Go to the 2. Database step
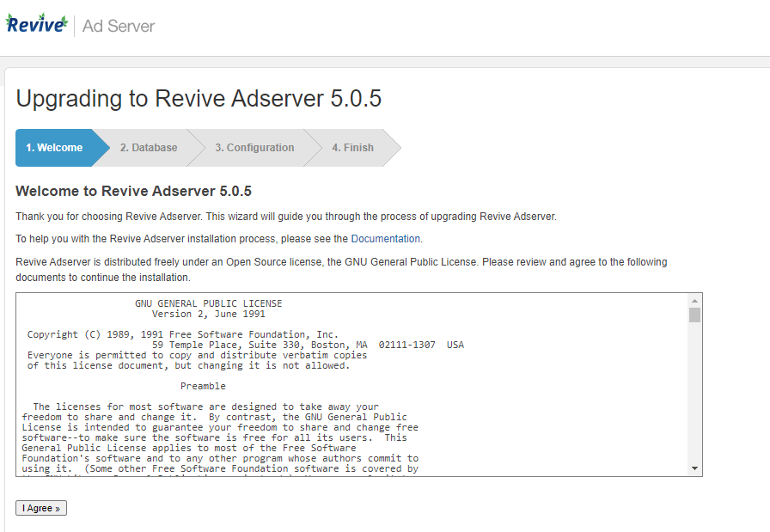 click(149, 148)
